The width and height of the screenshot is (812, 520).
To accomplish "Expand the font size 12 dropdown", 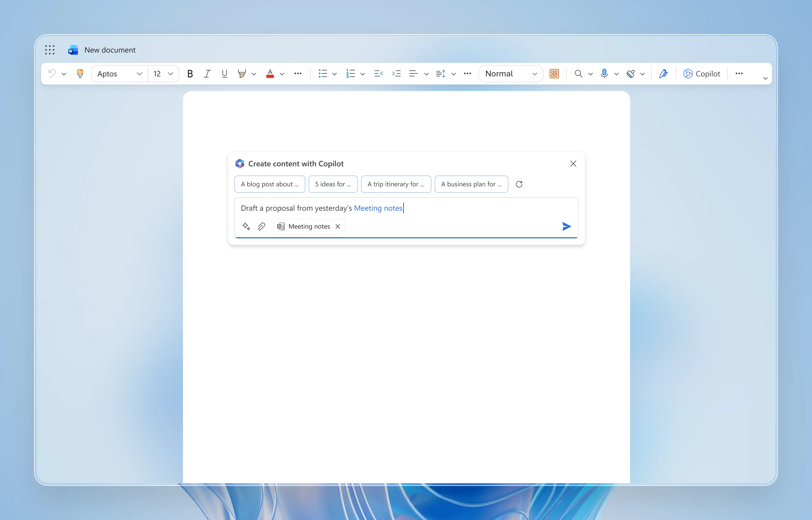I will point(170,74).
